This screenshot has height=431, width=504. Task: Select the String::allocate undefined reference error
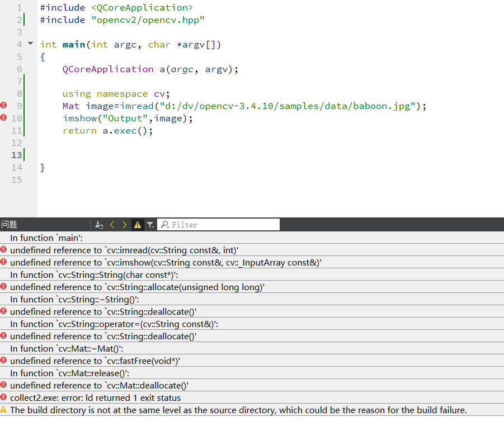click(x=252, y=287)
